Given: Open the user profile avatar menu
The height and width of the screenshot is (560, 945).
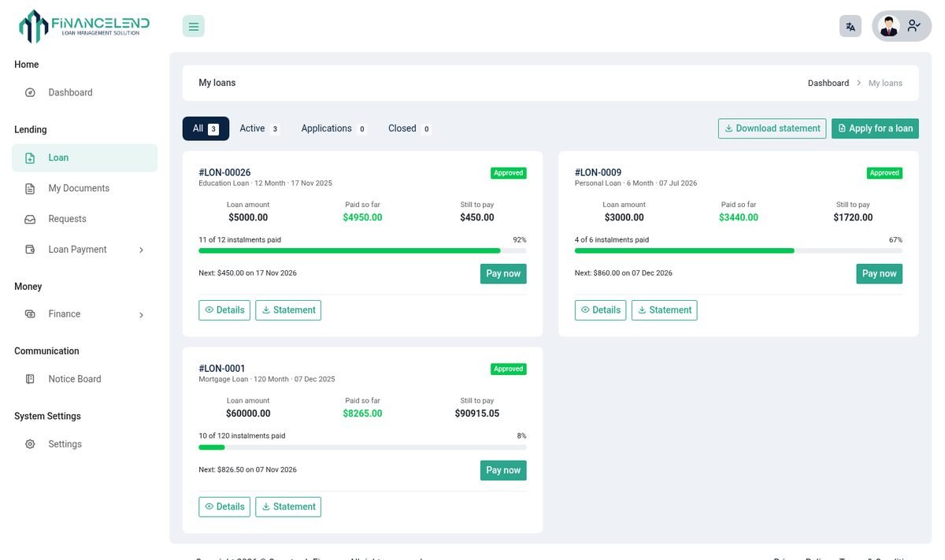Looking at the screenshot, I should [889, 26].
